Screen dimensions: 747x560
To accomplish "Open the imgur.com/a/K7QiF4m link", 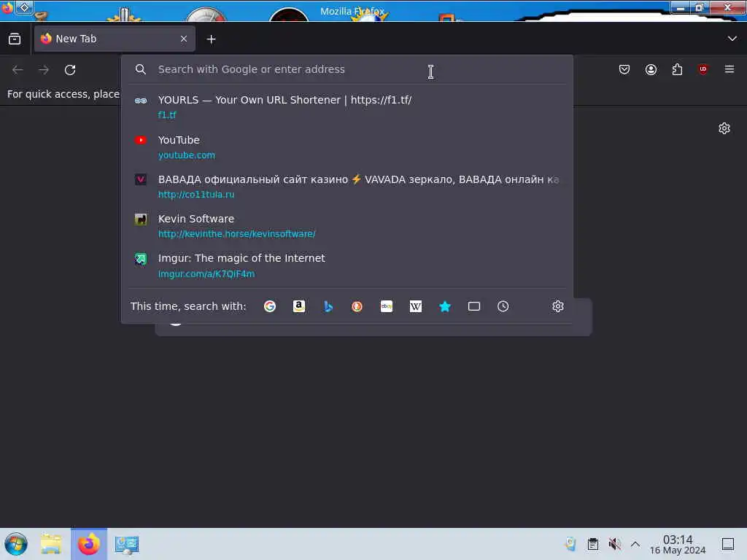I will point(206,274).
